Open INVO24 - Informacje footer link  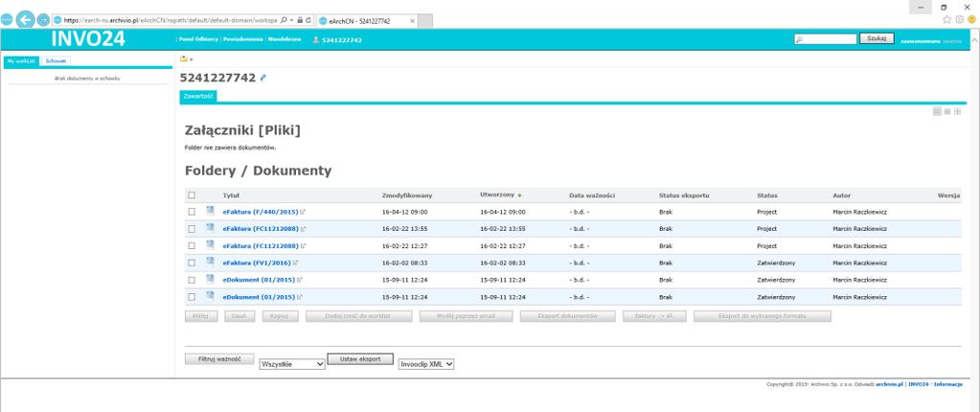[935, 384]
